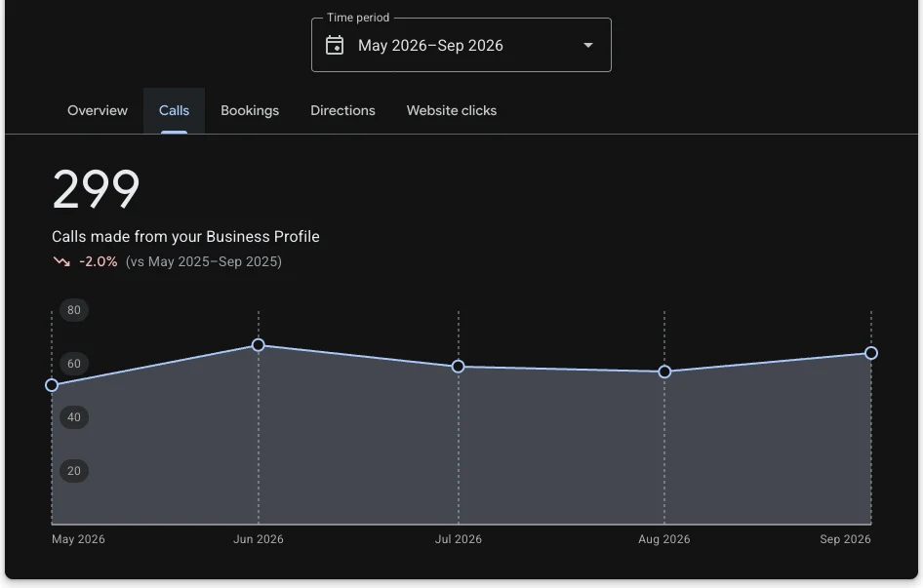Click "Calls made from your Business Profile" text
The image size is (923, 588).
[x=185, y=237]
